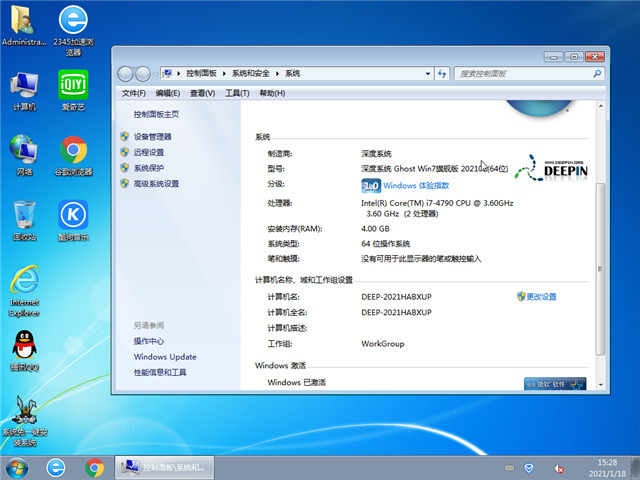640x480 pixels.
Task: Click the muted volume tray icon
Action: coord(558,468)
